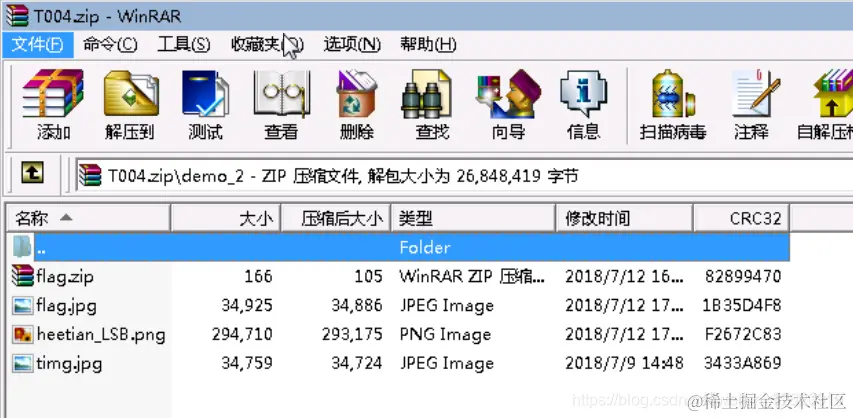Select the flag.zip file name
The height and width of the screenshot is (418, 853).
tap(65, 276)
